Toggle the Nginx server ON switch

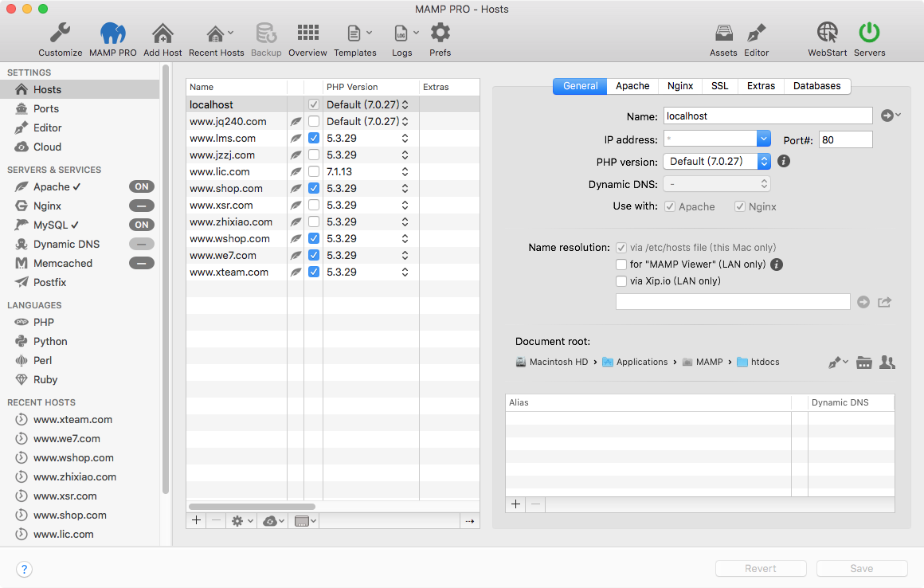(x=142, y=206)
